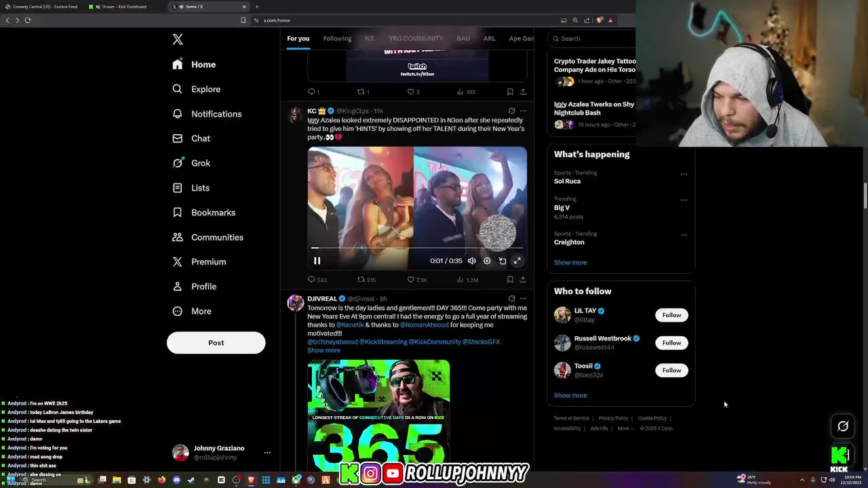Open @Kenetik mention link
This screenshot has width=868, height=488.
(x=350, y=325)
